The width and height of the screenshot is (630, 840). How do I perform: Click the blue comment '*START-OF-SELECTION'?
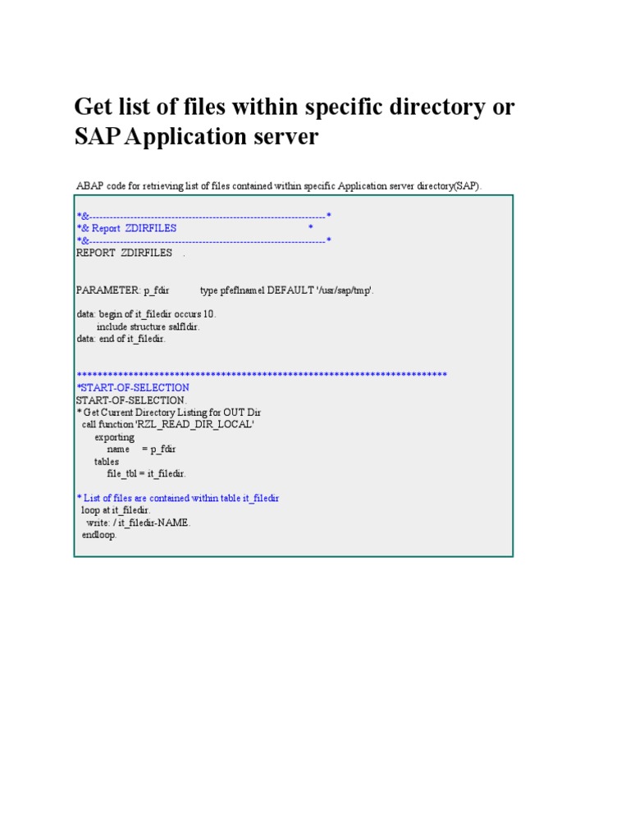coord(133,388)
